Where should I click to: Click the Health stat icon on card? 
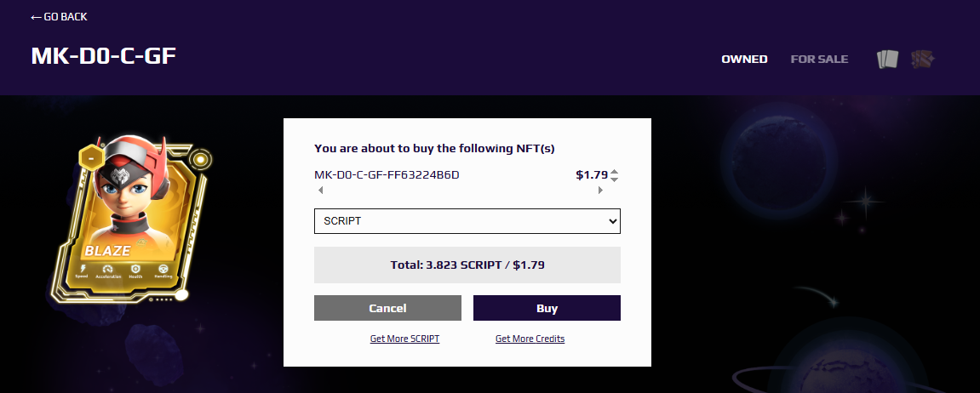tap(135, 268)
